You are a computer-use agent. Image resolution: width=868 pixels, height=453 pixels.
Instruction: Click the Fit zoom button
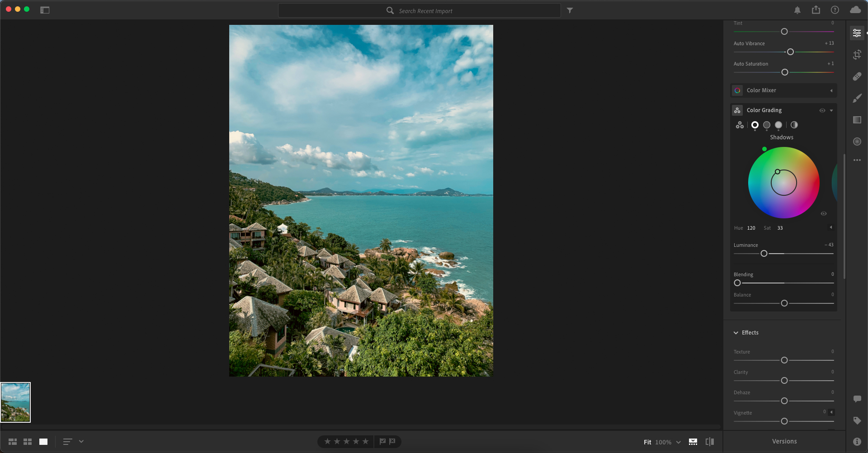647,442
